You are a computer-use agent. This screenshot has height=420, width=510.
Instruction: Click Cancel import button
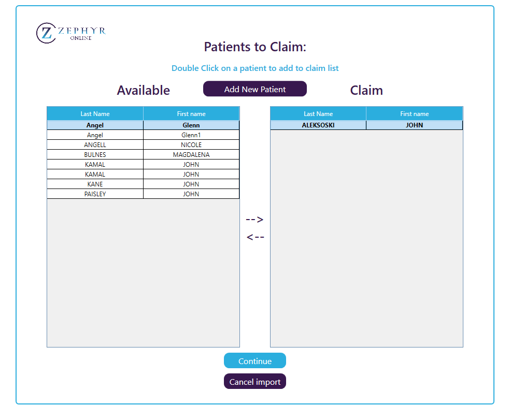[254, 382]
